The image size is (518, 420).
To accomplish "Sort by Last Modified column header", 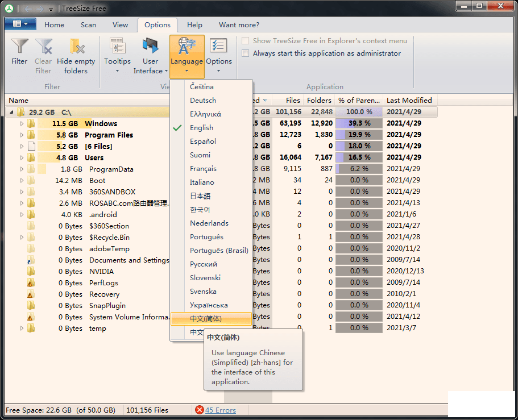I will [409, 101].
